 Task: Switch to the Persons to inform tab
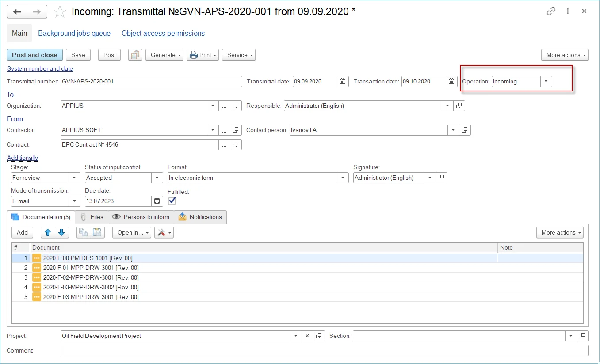[141, 217]
